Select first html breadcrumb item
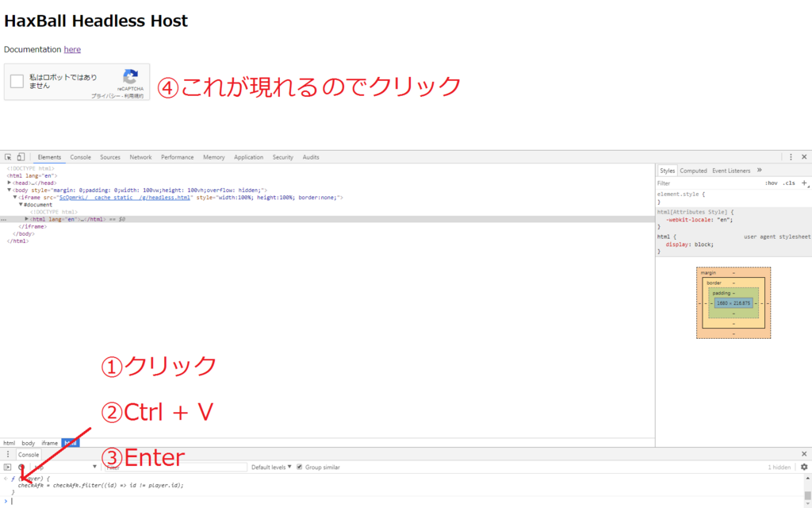Screen dimensions: 812x508 coord(9,443)
